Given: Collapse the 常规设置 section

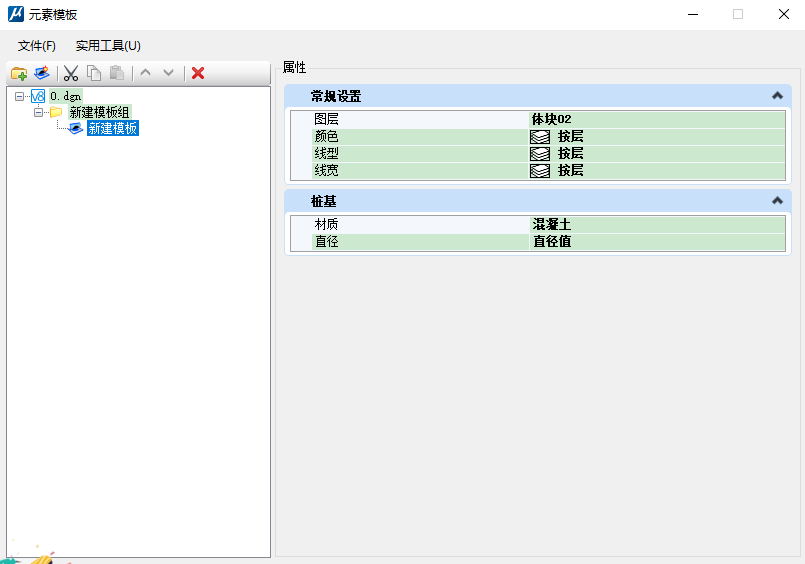Looking at the screenshot, I should tap(776, 96).
